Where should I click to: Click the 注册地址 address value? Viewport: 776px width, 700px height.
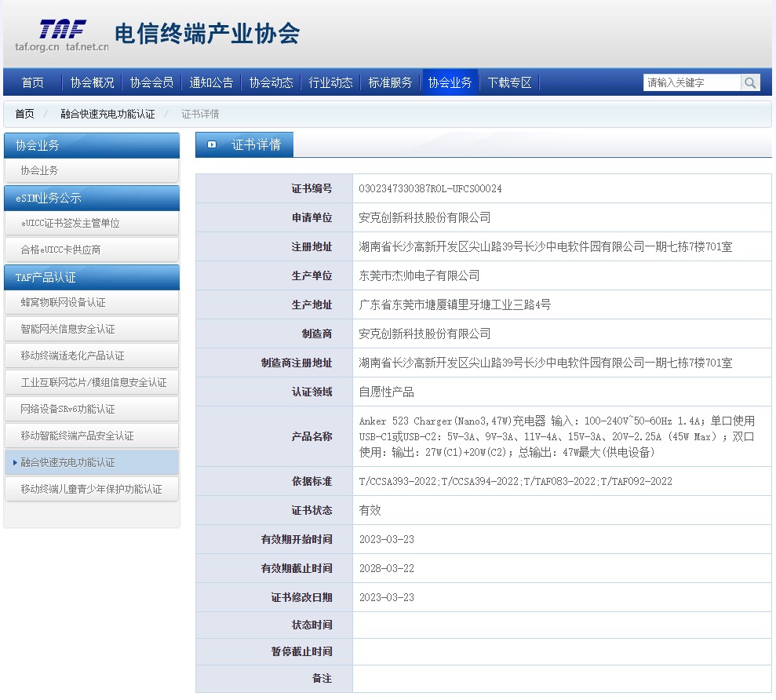pyautogui.click(x=545, y=246)
